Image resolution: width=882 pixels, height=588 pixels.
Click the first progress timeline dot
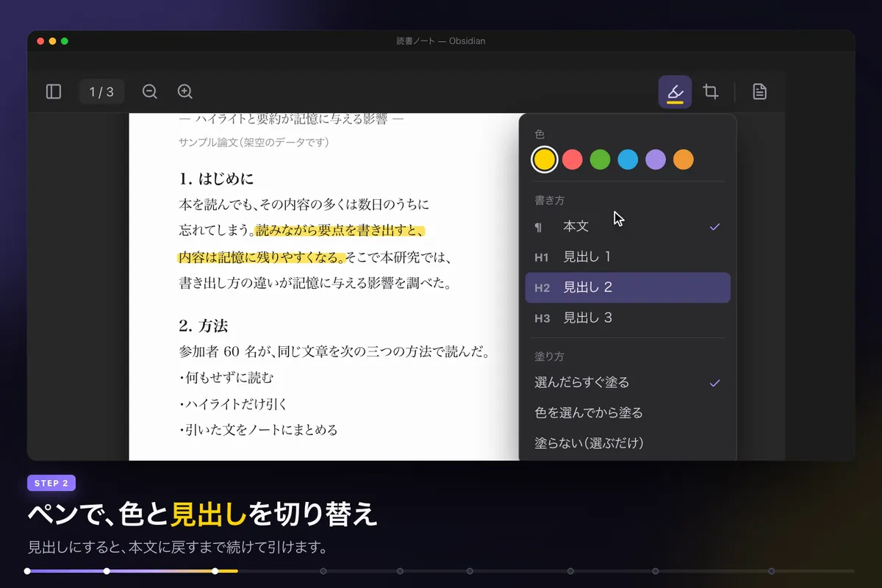click(27, 571)
